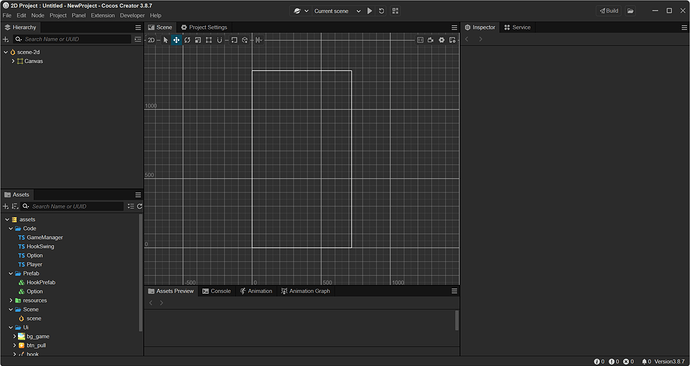Click the Assets panel vertical scrollbar
690x366 pixels.
(140, 272)
